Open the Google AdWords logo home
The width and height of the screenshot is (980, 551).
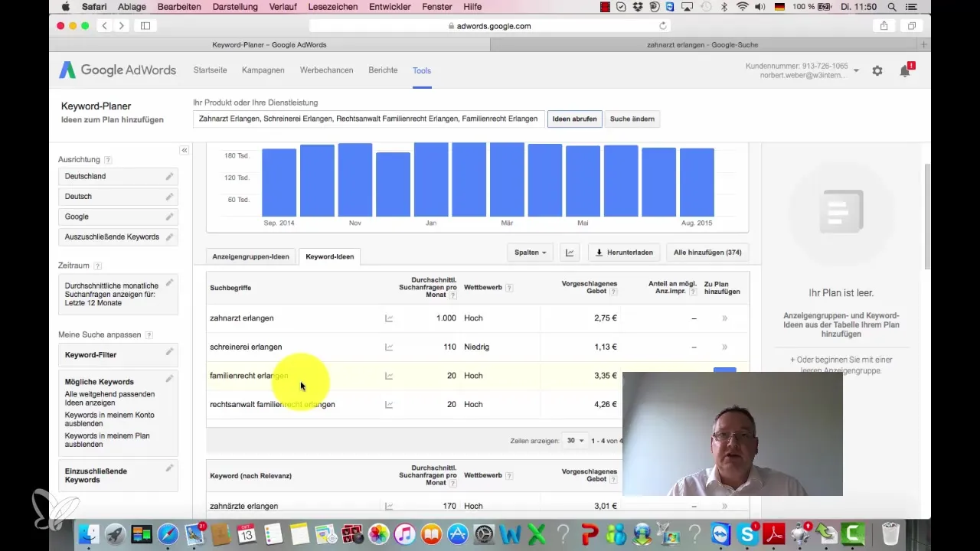(x=117, y=70)
